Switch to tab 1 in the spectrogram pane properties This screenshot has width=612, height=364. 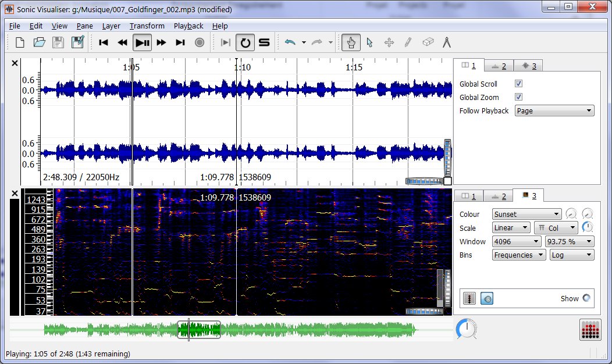tap(469, 196)
